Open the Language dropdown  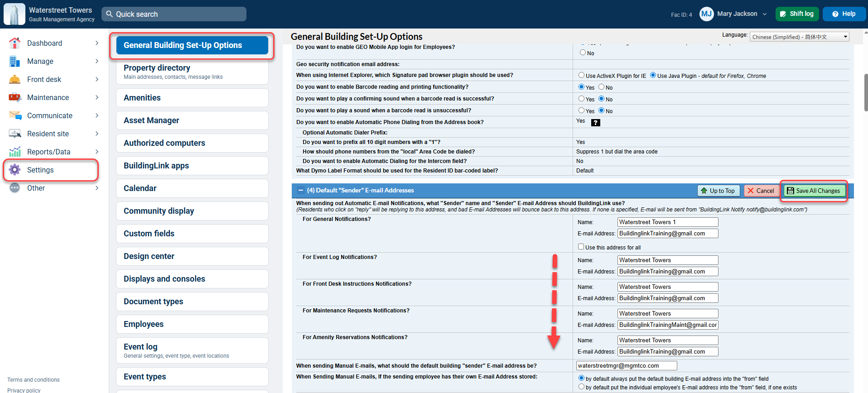pos(800,37)
